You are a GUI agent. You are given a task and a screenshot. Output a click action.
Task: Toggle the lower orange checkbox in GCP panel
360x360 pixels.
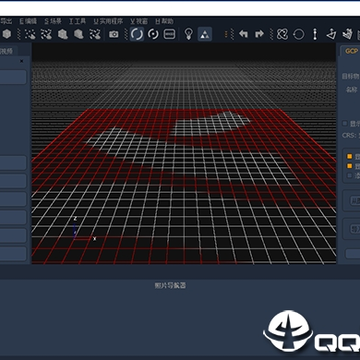[x=349, y=166]
